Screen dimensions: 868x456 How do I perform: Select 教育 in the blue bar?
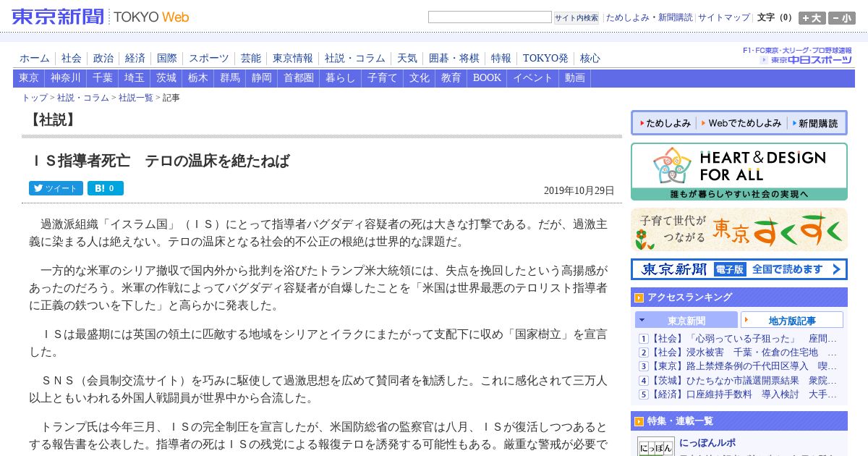pyautogui.click(x=451, y=78)
